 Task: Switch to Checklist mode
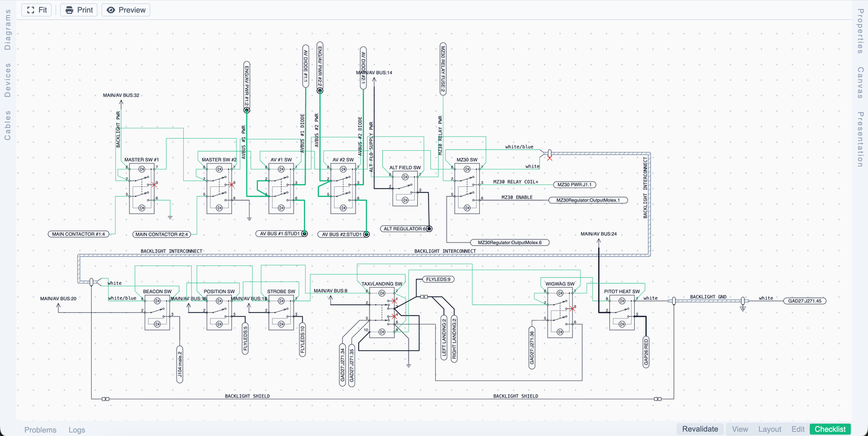click(x=830, y=429)
